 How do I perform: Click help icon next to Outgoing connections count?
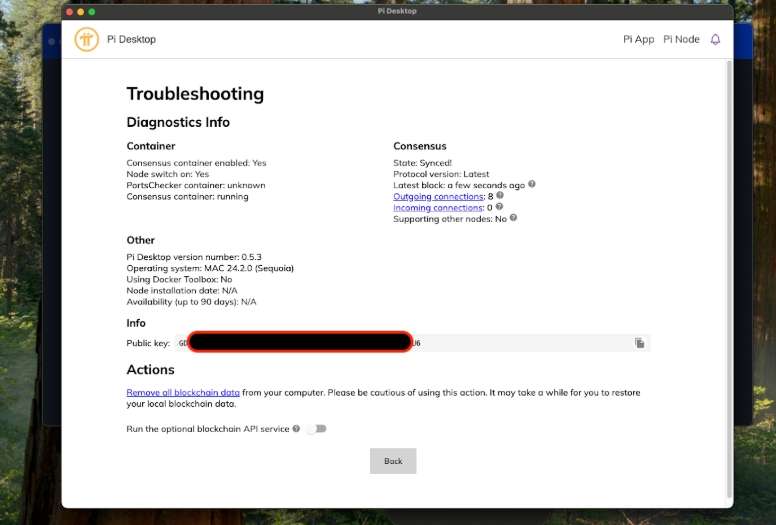coord(500,196)
